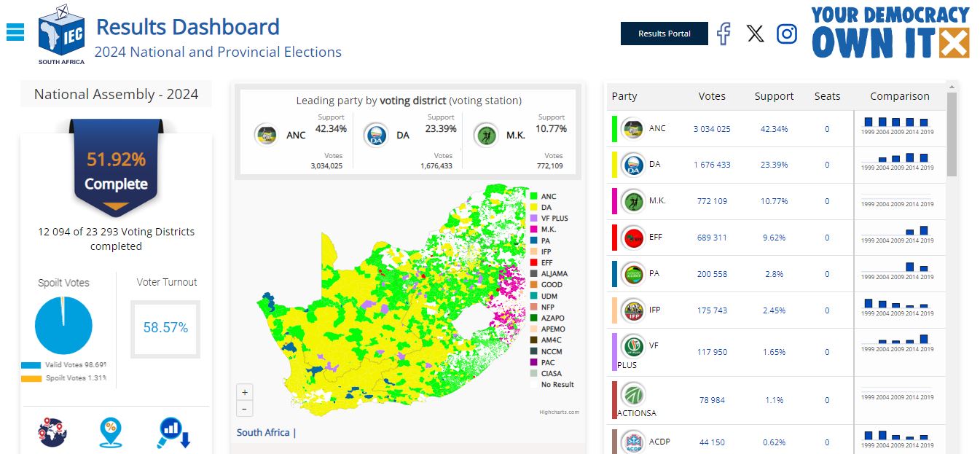This screenshot has width=980, height=454.
Task: Toggle the No Result map legend entry
Action: 552,385
